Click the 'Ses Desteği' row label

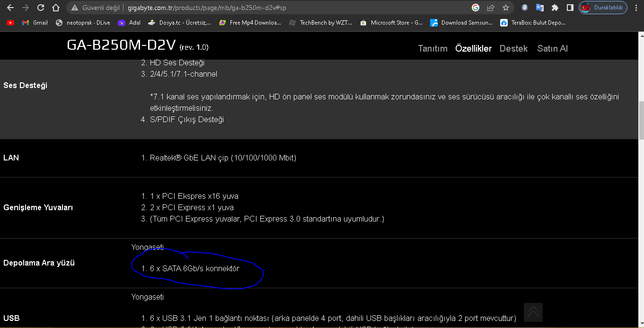pos(25,86)
